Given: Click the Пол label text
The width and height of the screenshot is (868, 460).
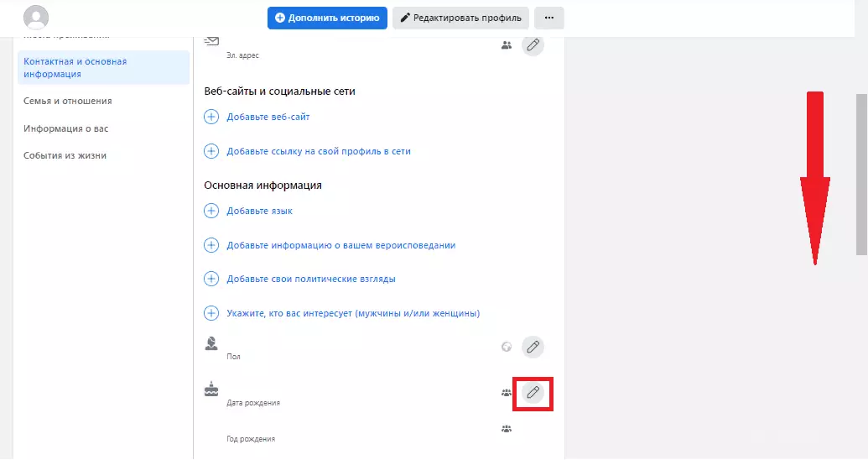Looking at the screenshot, I should tap(233, 357).
